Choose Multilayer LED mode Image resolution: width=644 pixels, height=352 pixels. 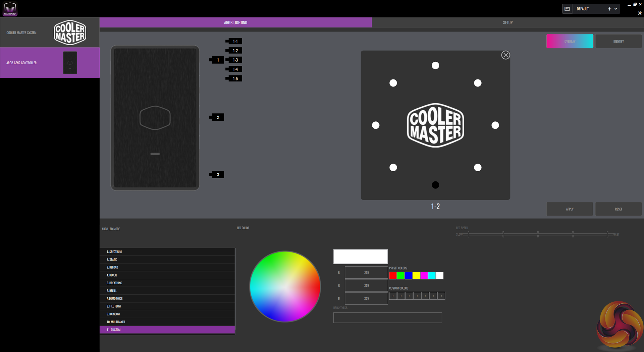(x=167, y=322)
